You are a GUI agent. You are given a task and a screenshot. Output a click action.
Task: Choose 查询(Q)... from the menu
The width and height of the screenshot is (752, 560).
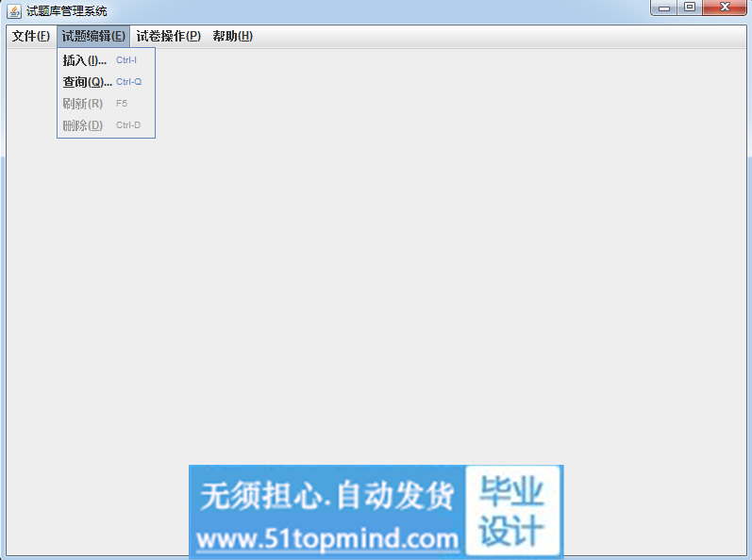pos(106,82)
